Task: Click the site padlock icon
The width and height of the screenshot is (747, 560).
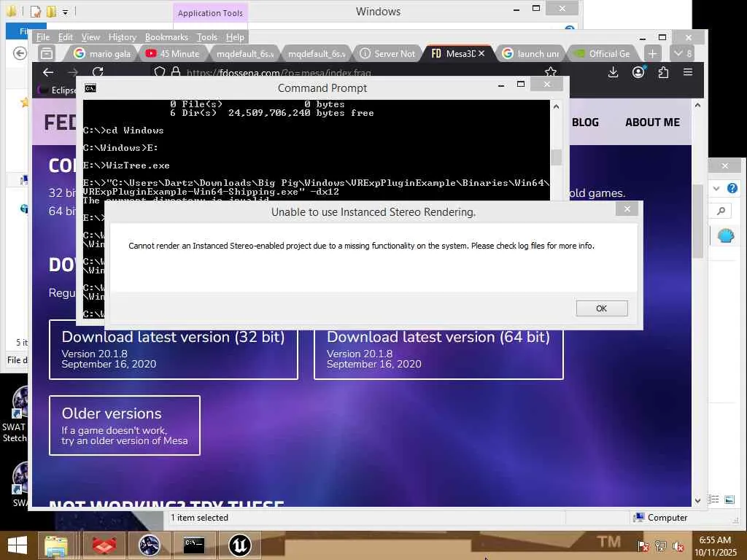Action: point(176,72)
